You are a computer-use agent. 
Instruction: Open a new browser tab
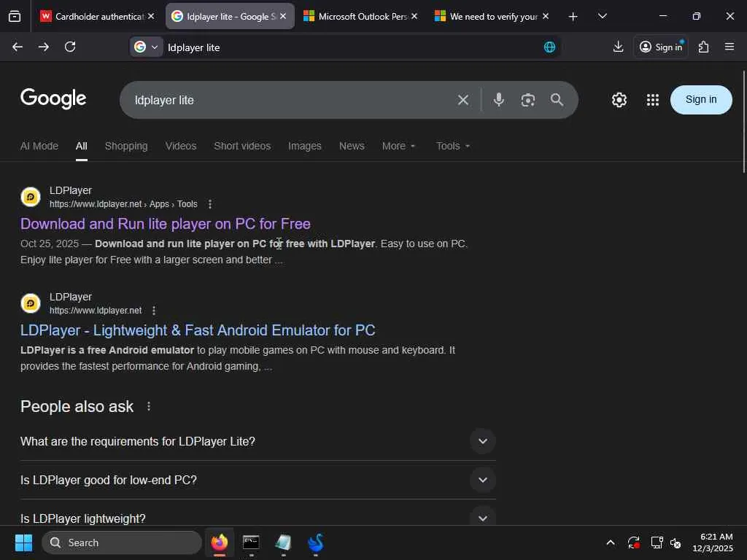click(573, 17)
